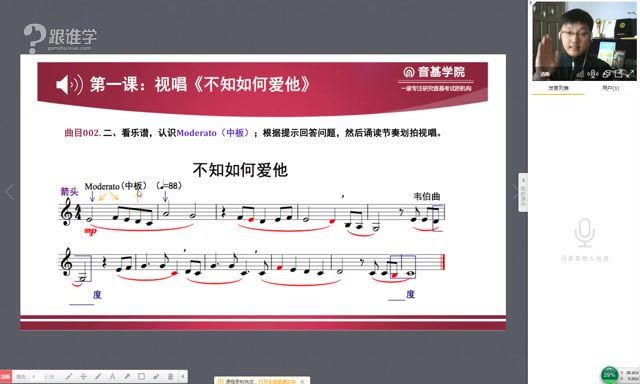The width and height of the screenshot is (640, 384).
Task: Click Moderato(中板) purple text in instructions
Action: point(212,133)
